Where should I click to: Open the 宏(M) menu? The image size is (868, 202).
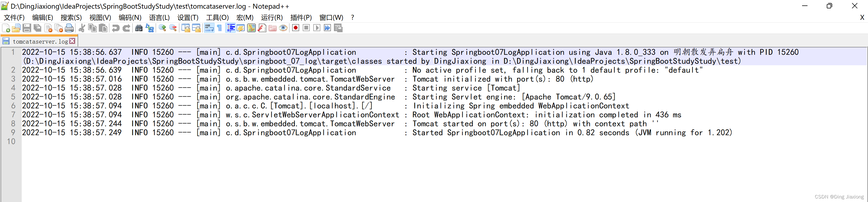click(245, 18)
